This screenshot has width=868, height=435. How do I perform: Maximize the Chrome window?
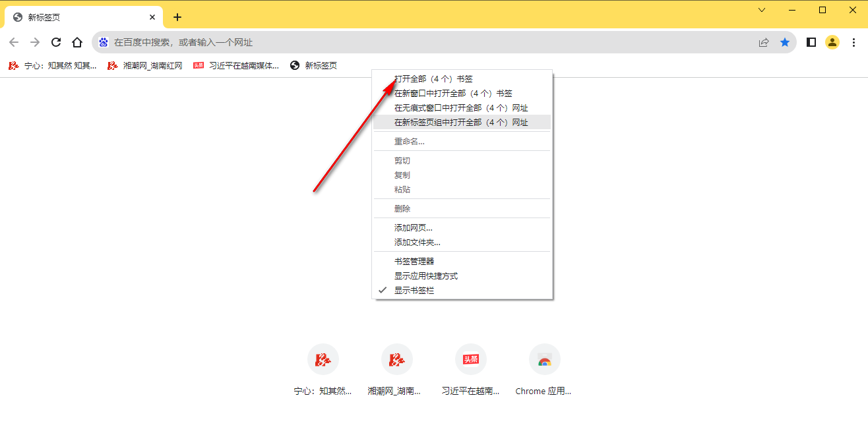(x=822, y=10)
